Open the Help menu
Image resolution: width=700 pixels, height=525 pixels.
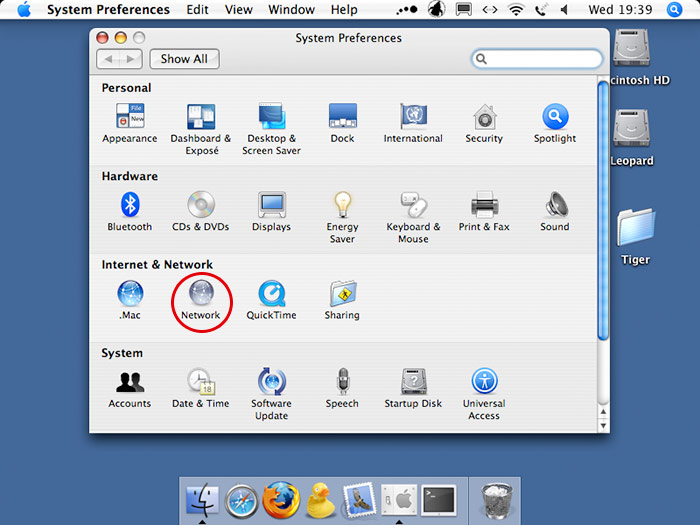click(344, 9)
